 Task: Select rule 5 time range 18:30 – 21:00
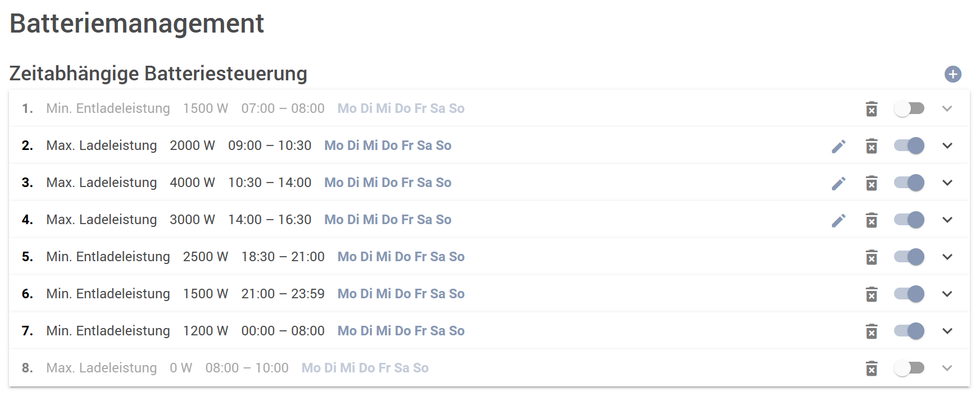[283, 257]
